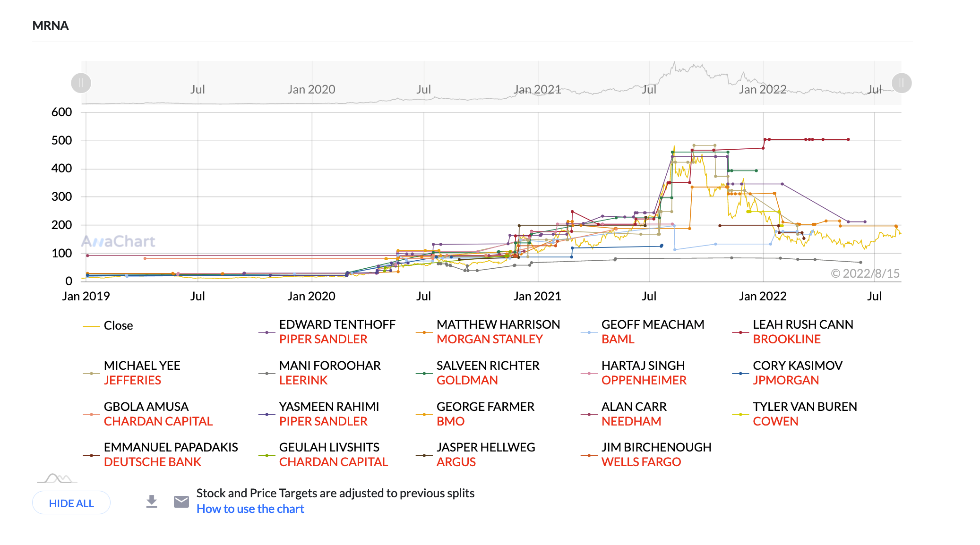
Task: Click the 600 y-axis value
Action: click(61, 112)
